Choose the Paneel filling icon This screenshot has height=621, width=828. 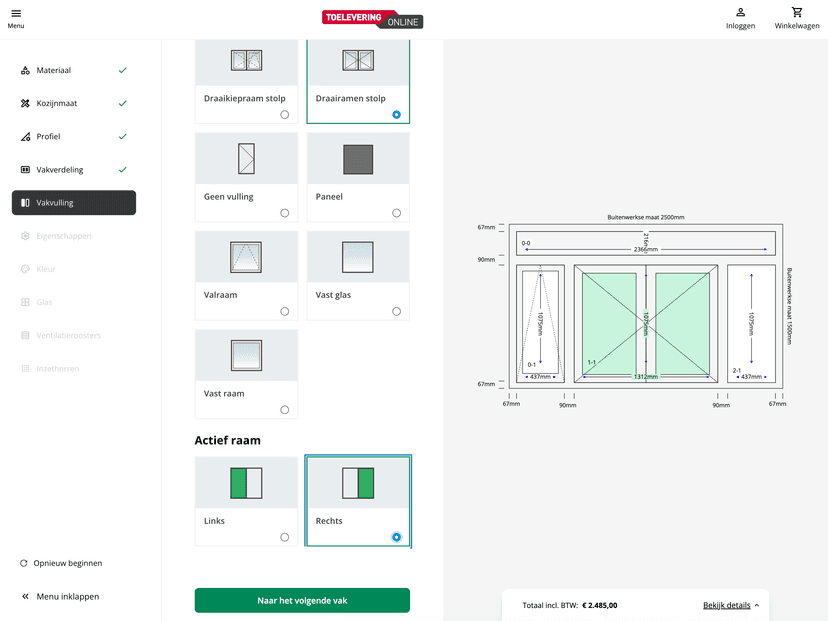coord(358,159)
